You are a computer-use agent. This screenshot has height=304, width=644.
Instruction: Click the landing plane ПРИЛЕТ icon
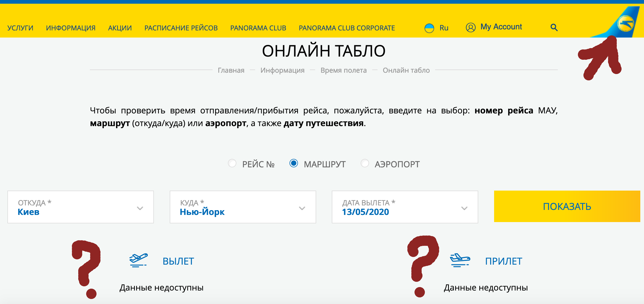(460, 260)
